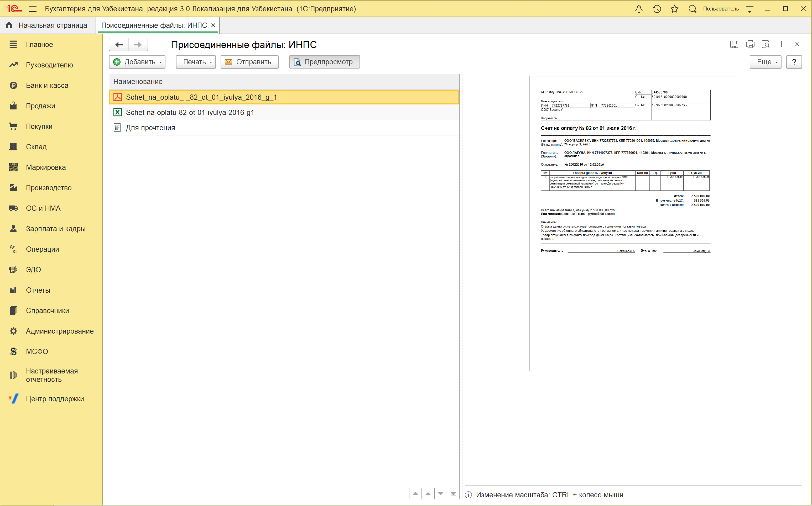Close the Присоединенные файлы: ИНПС tab

point(213,25)
